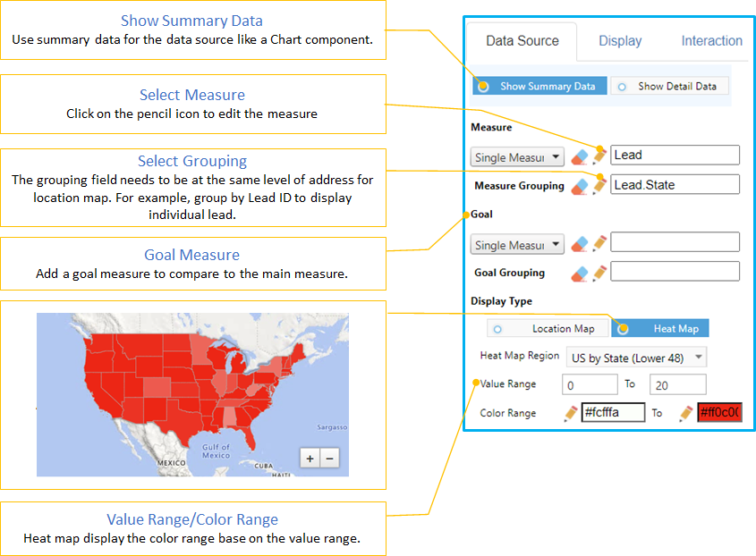756x556 pixels.
Task: Expand the Single Measure dropdown under Goal
Action: tap(516, 245)
